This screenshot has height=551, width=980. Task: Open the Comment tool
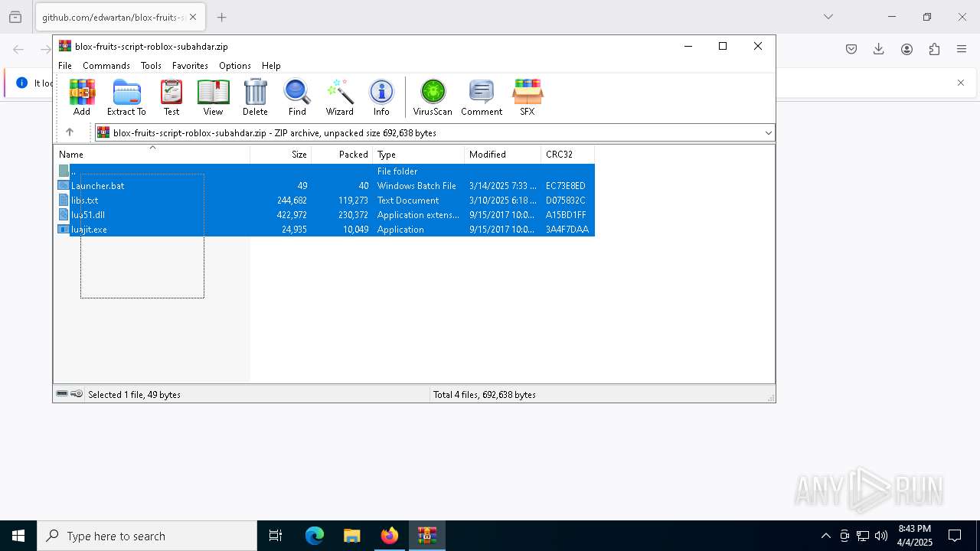[x=482, y=97]
